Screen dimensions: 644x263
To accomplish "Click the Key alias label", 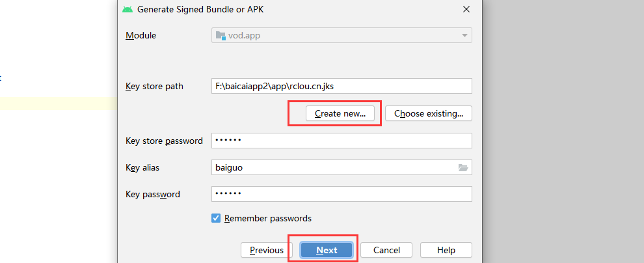I will point(142,168).
